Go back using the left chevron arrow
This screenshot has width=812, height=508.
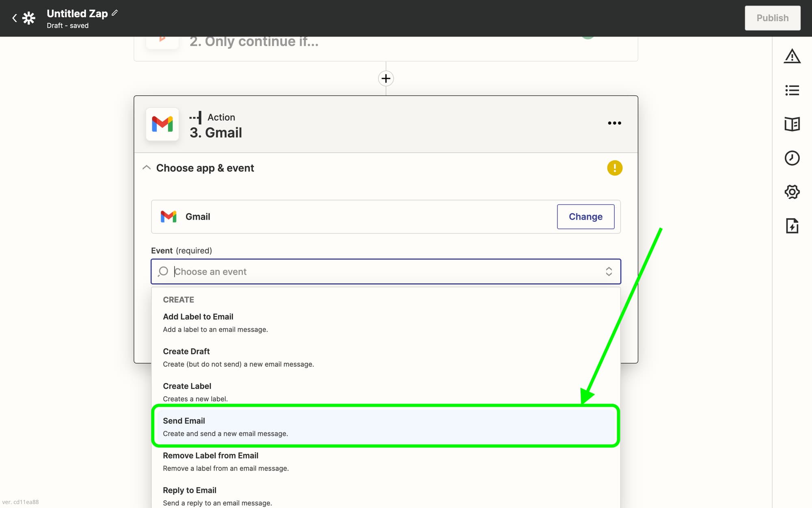pyautogui.click(x=15, y=18)
